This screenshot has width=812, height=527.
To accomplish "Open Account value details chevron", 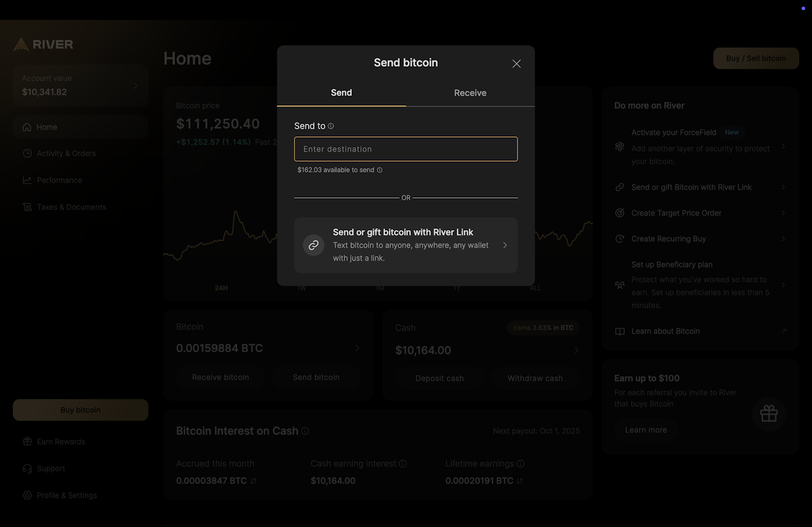I will [x=135, y=85].
